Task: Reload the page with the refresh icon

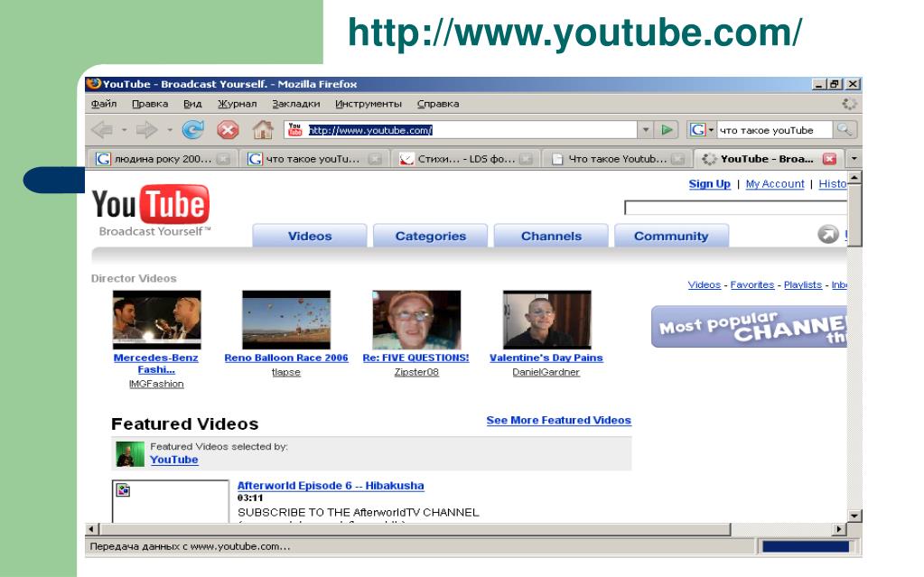Action: point(192,129)
